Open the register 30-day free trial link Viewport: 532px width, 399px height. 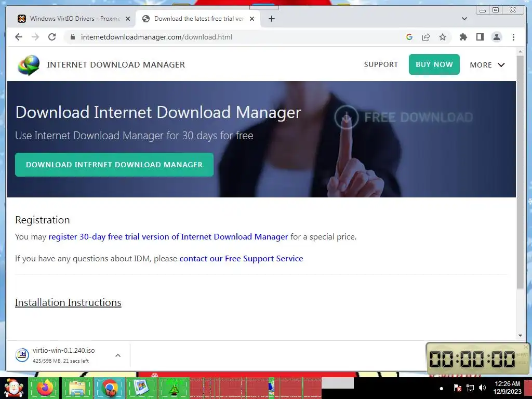(168, 237)
